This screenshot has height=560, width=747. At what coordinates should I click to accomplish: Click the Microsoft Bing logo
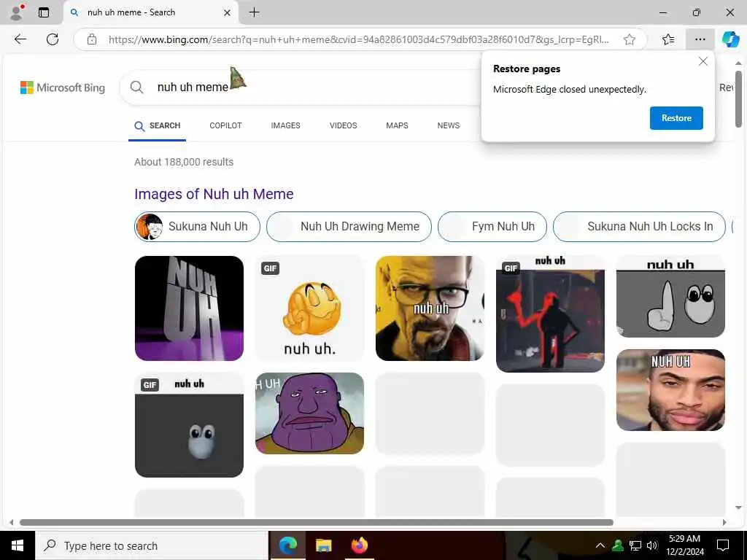[63, 87]
